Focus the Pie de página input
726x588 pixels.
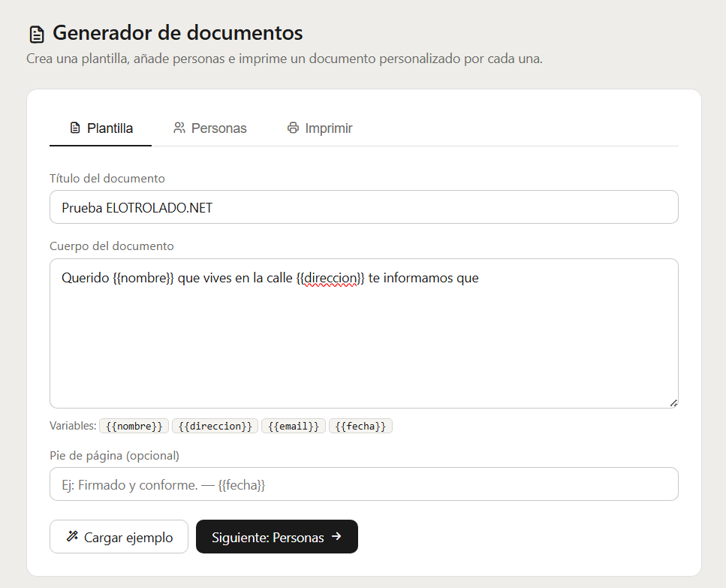(364, 484)
